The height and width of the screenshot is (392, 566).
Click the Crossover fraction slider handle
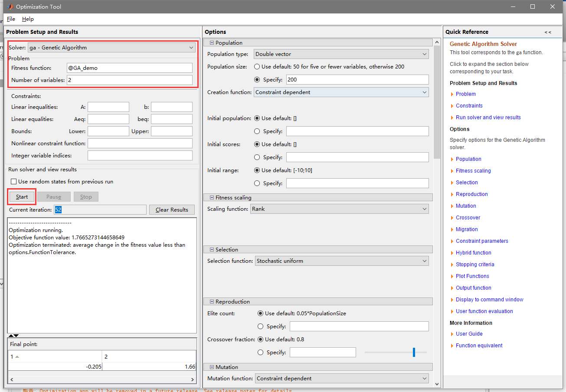414,352
